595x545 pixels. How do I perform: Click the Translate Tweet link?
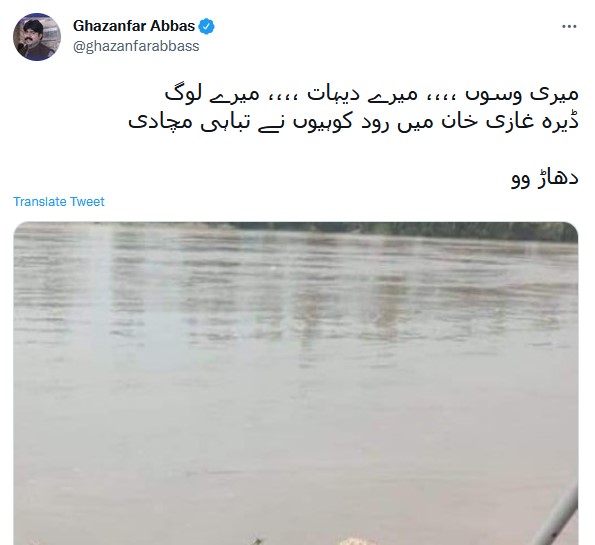coord(59,202)
